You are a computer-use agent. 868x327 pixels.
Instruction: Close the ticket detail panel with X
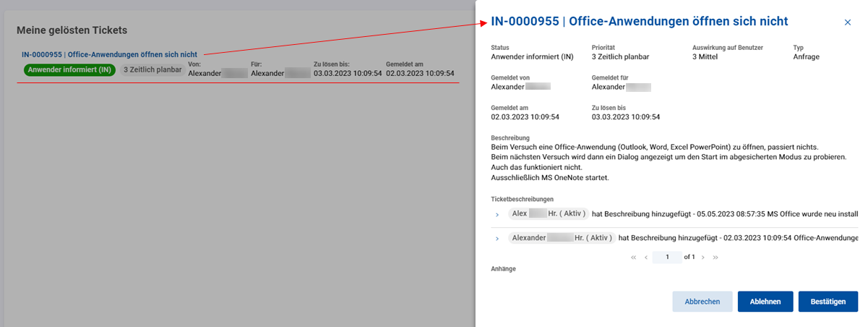click(848, 22)
